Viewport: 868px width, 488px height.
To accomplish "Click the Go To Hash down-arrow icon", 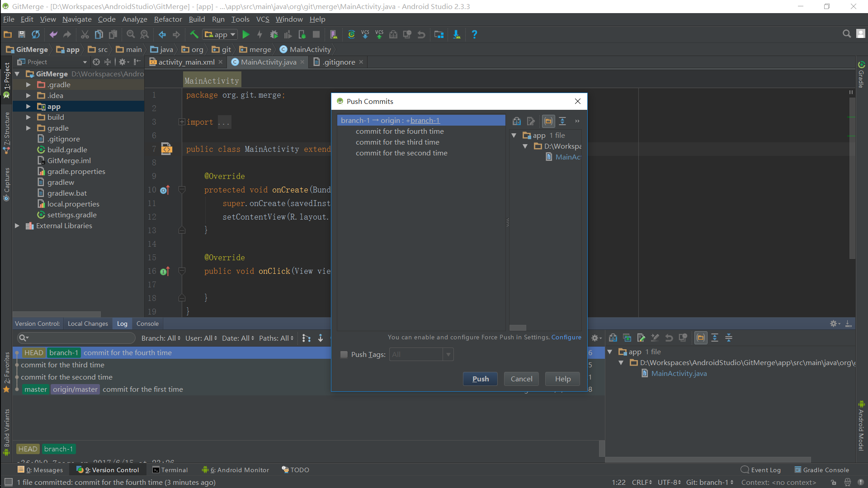I will (321, 338).
